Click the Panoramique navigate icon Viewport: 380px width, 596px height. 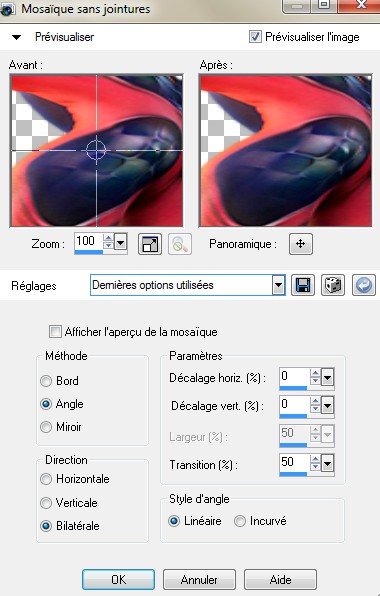point(301,244)
